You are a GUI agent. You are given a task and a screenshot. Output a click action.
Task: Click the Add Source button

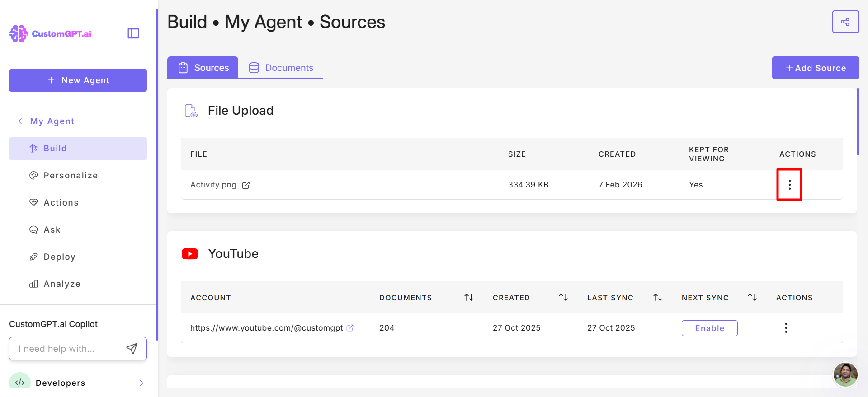(815, 68)
